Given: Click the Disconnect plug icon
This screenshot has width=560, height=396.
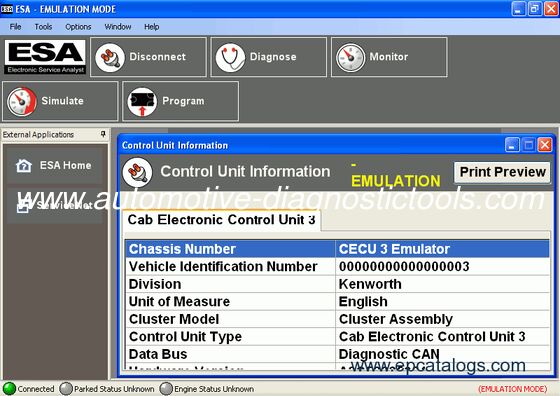Looking at the screenshot, I should [110, 57].
